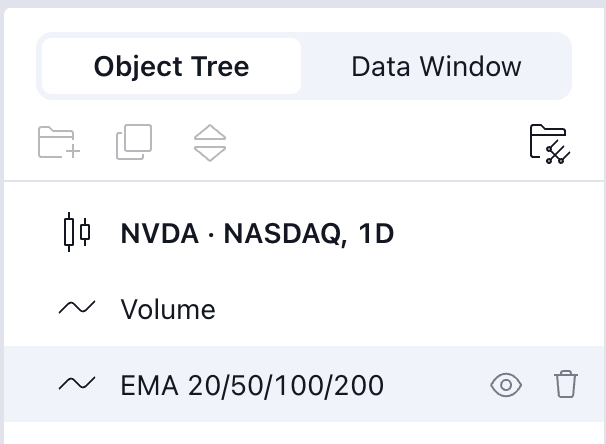Delete the EMA 20/50/100/200 indicator
This screenshot has height=444, width=606.
[x=565, y=384]
